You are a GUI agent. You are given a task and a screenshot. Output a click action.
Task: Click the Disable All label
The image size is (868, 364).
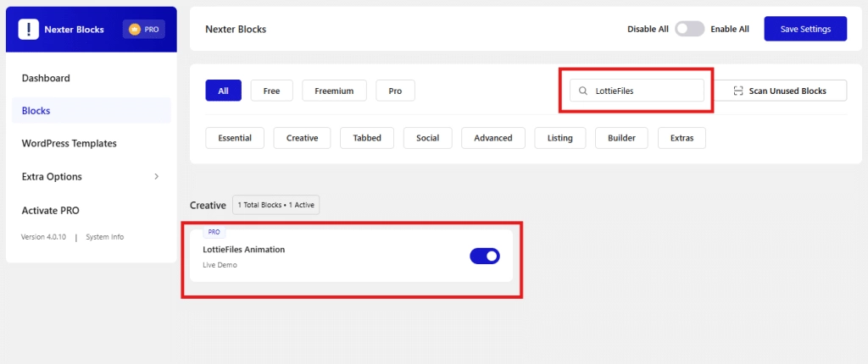tap(648, 30)
